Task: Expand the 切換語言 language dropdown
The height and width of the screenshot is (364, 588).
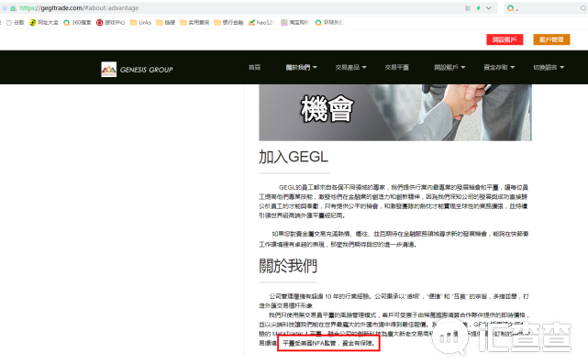Action: [549, 68]
